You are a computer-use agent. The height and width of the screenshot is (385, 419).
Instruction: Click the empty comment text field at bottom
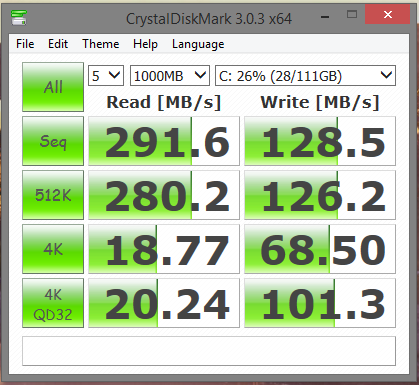click(x=209, y=351)
